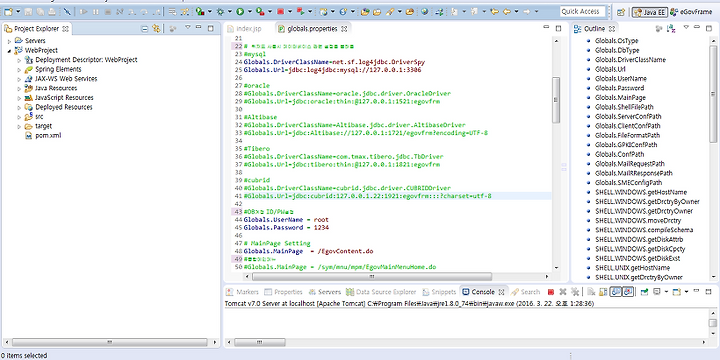Viewport: 720px width, 360px height.
Task: Click the Outline sort icon
Action: (x=671, y=28)
